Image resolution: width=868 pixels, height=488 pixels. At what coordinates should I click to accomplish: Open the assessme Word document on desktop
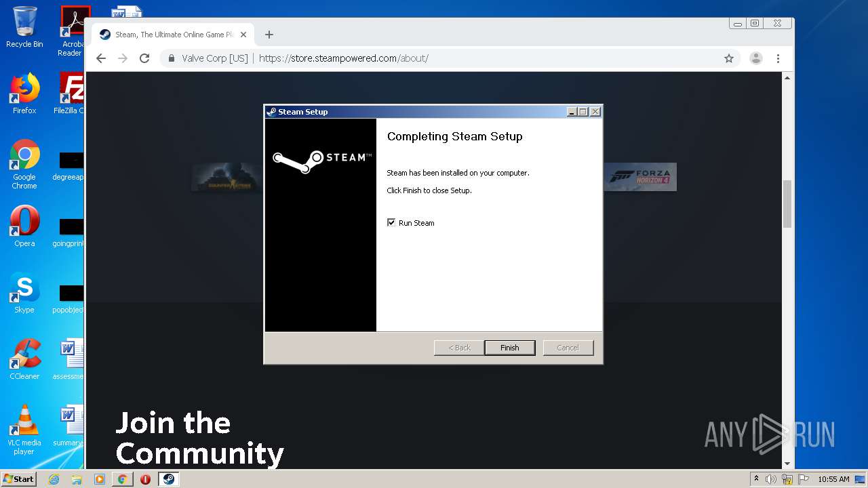point(69,359)
